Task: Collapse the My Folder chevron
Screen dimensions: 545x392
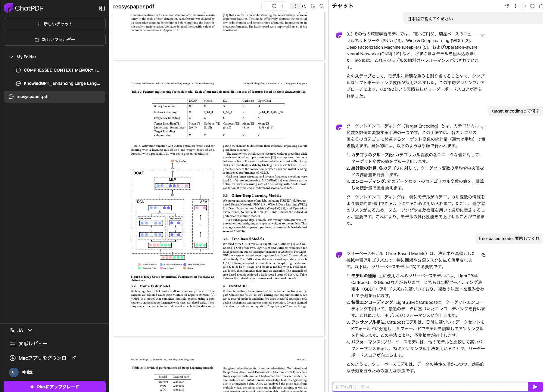Action: coord(11,57)
